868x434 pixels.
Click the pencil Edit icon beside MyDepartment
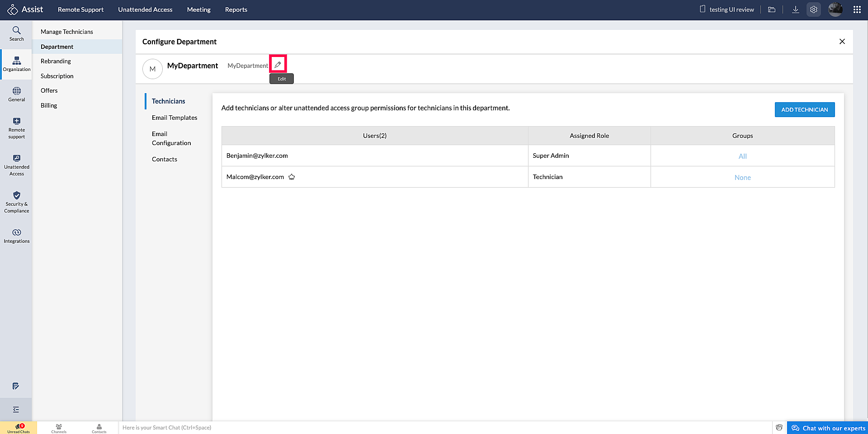point(278,65)
